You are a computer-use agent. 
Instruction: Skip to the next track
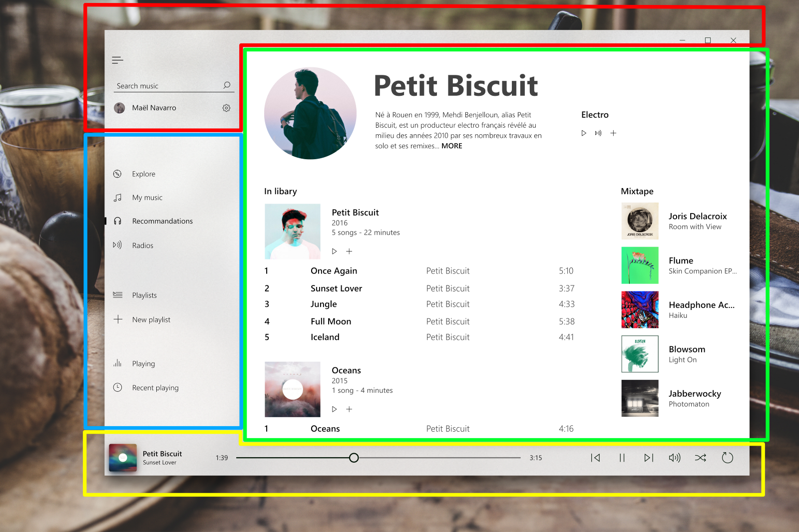pyautogui.click(x=648, y=458)
